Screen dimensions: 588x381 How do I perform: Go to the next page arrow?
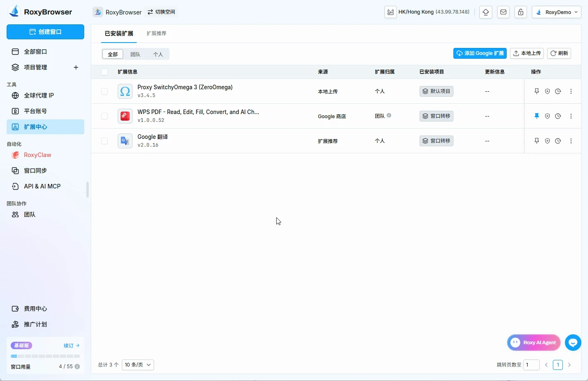569,365
